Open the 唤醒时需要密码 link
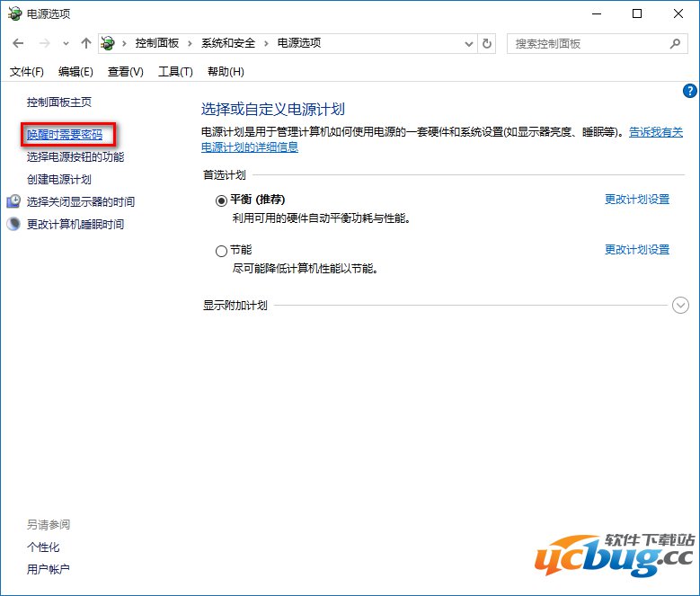Screen dimensions: 700x596 65,135
